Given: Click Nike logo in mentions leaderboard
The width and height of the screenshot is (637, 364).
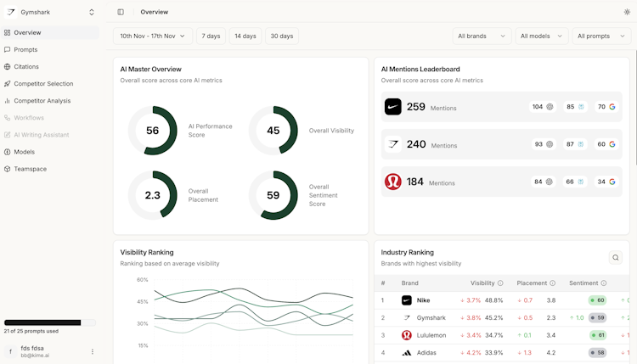Looking at the screenshot, I should click(393, 107).
